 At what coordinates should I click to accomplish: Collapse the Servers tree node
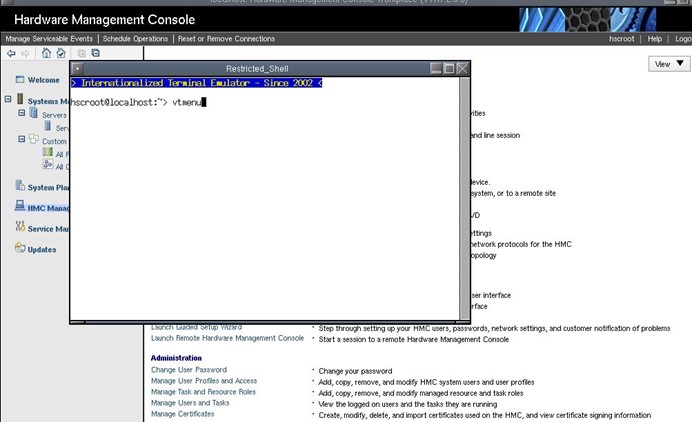22,113
